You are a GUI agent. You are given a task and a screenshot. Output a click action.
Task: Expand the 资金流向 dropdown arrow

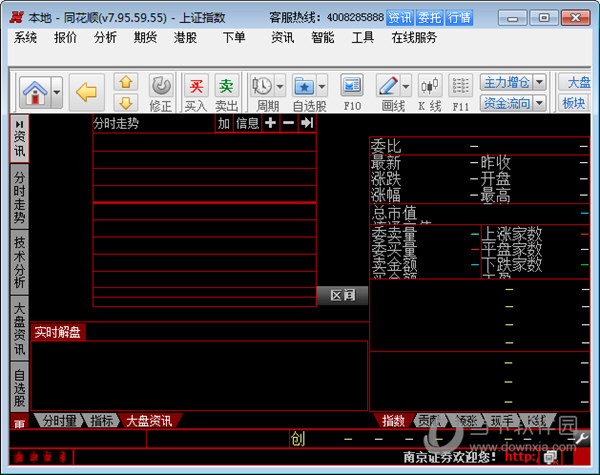click(x=540, y=103)
